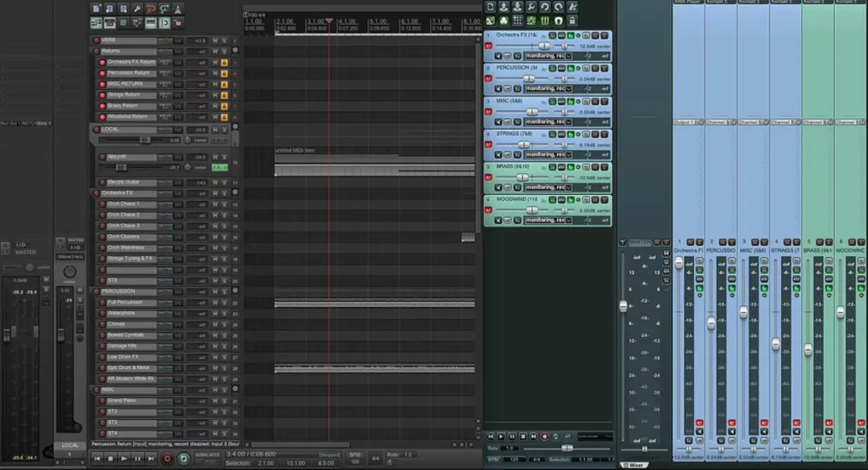
Task: Click the grid icon in right toolbar
Action: click(518, 20)
